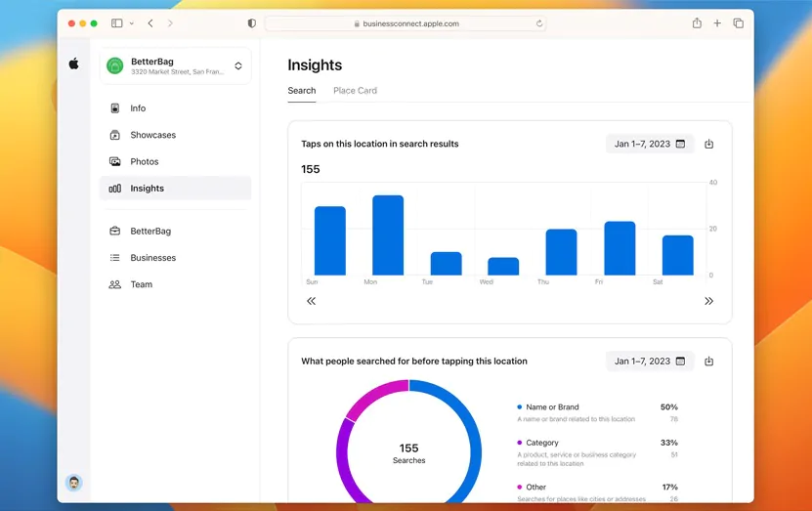Click the Category legend entry
Image resolution: width=812 pixels, height=511 pixels.
598,452
